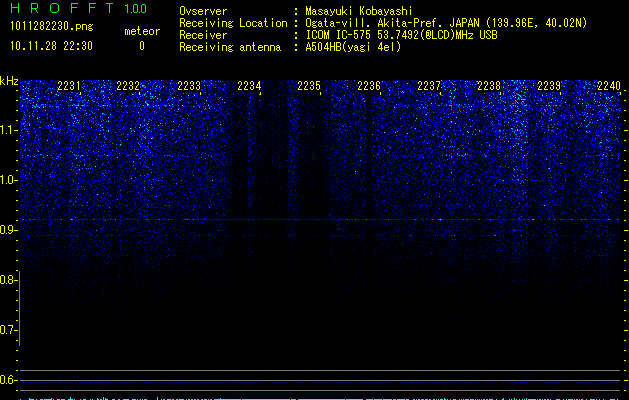Click the Receiving antenna label
Image resolution: width=629 pixels, height=400 pixels.
[x=230, y=47]
